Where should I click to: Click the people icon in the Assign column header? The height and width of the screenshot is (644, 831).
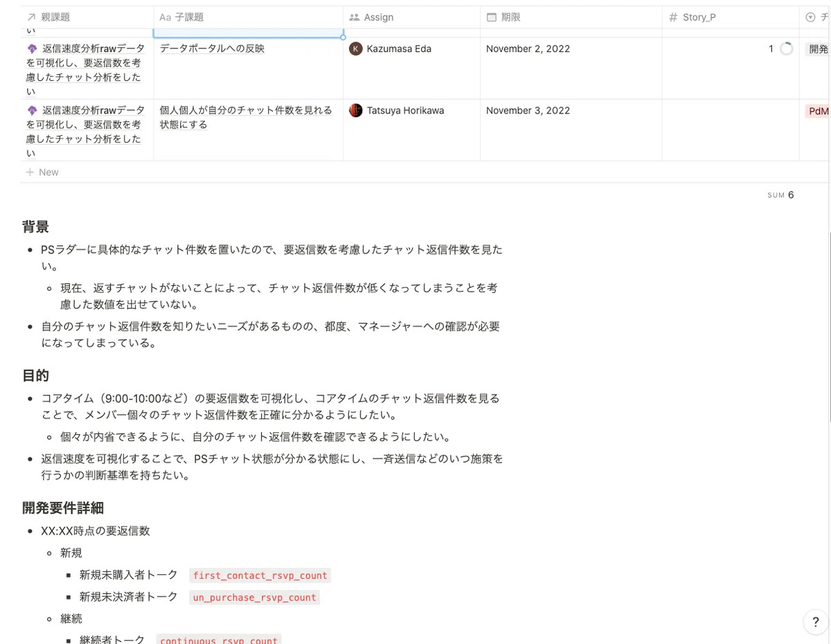click(354, 17)
